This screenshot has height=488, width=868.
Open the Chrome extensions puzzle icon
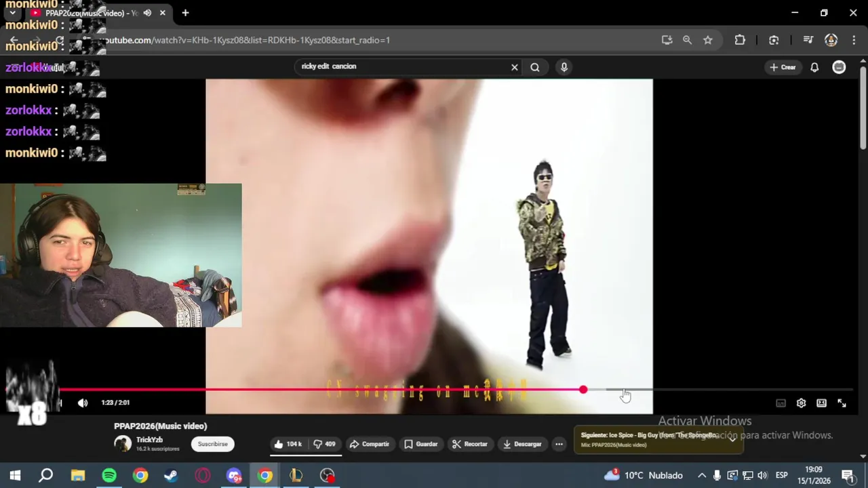point(740,40)
